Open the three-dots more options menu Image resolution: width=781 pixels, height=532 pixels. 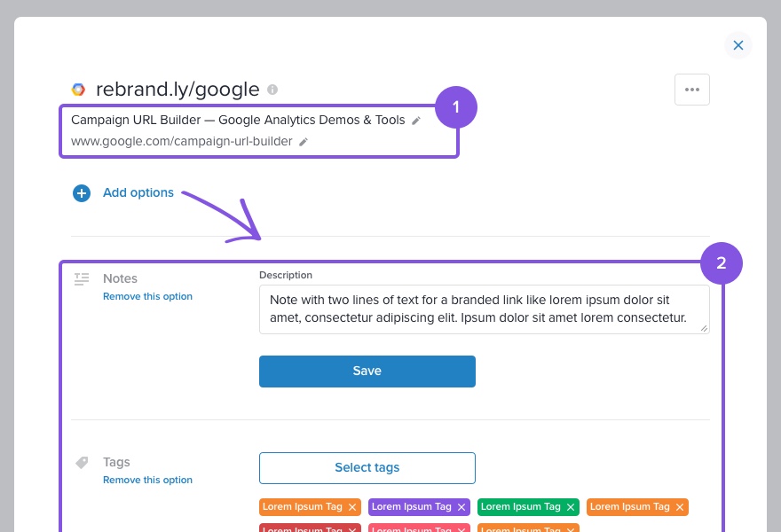click(x=692, y=90)
